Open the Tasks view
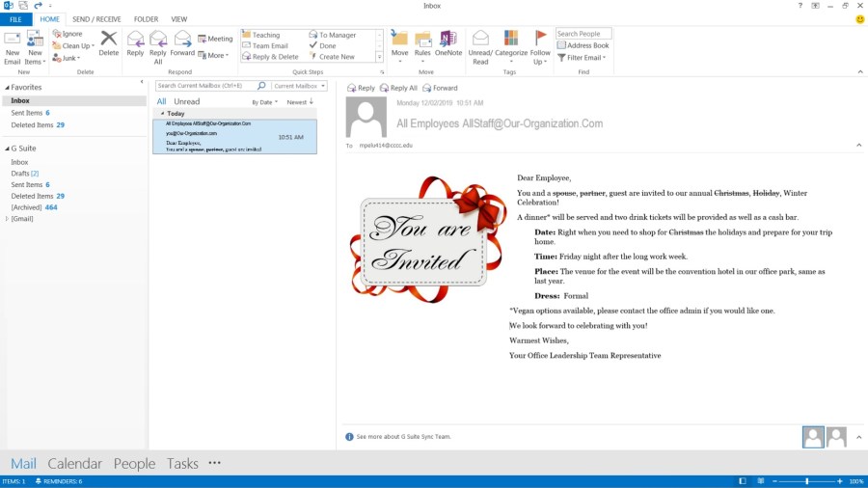 pyautogui.click(x=182, y=464)
